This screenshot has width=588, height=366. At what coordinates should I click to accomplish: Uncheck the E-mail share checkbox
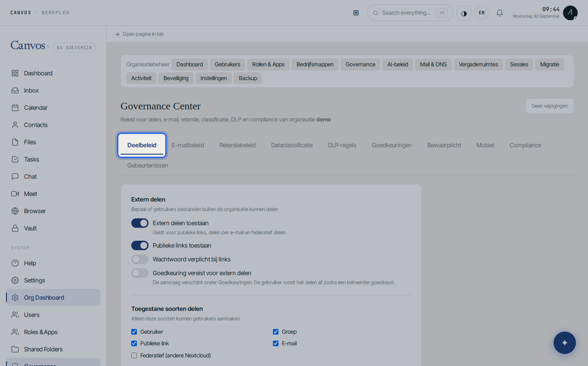[276, 344]
